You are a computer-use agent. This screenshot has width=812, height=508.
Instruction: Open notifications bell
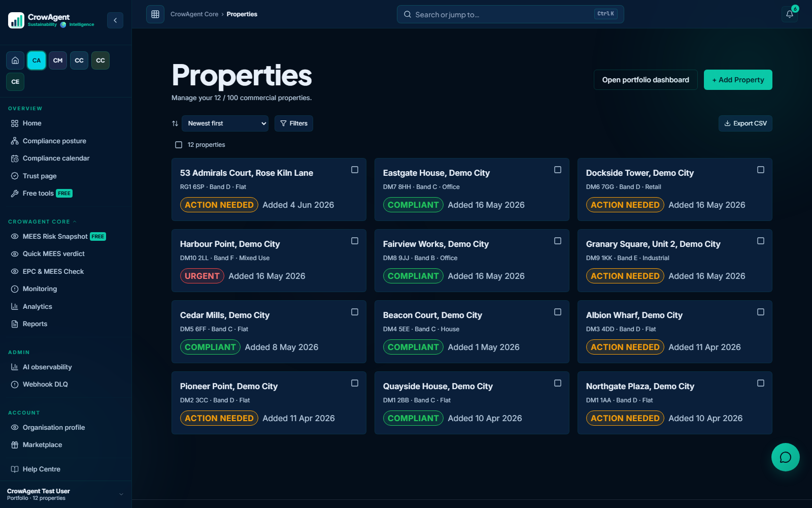coord(790,14)
